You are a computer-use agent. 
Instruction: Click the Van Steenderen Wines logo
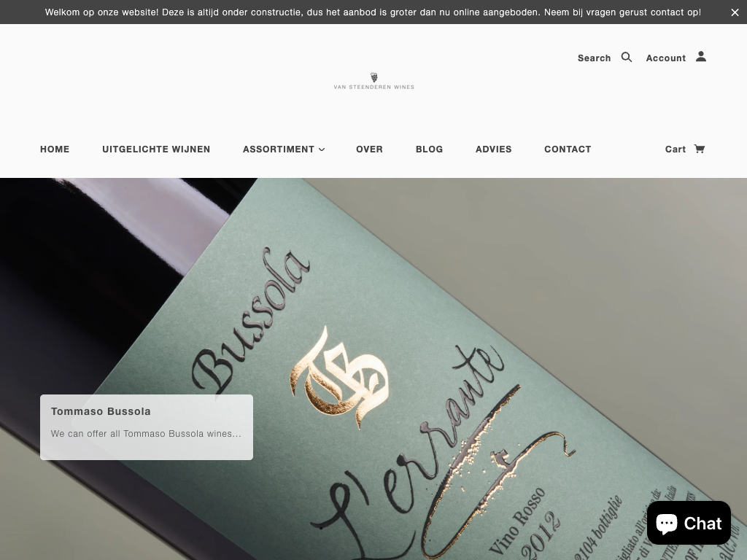pyautogui.click(x=374, y=81)
